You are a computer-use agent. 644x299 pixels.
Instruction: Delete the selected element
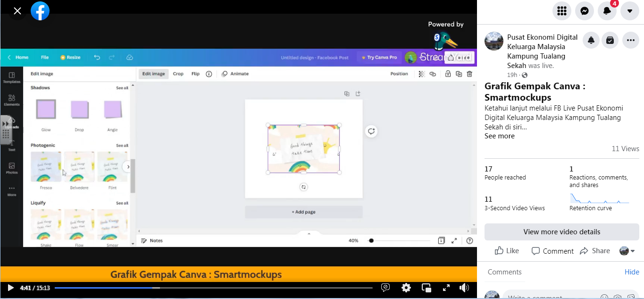pyautogui.click(x=469, y=74)
